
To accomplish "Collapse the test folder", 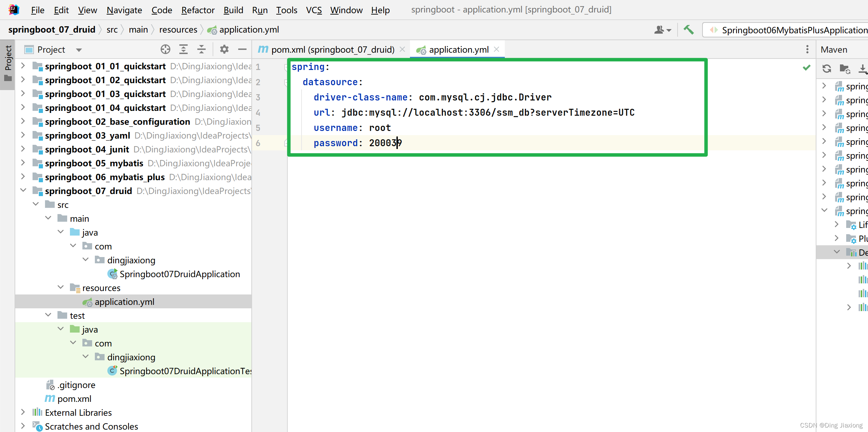I will [x=48, y=315].
